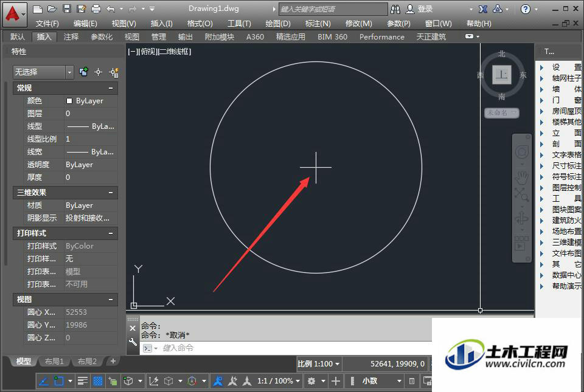The width and height of the screenshot is (584, 392).
Task: Open the 绘图(D) menu
Action: (278, 24)
